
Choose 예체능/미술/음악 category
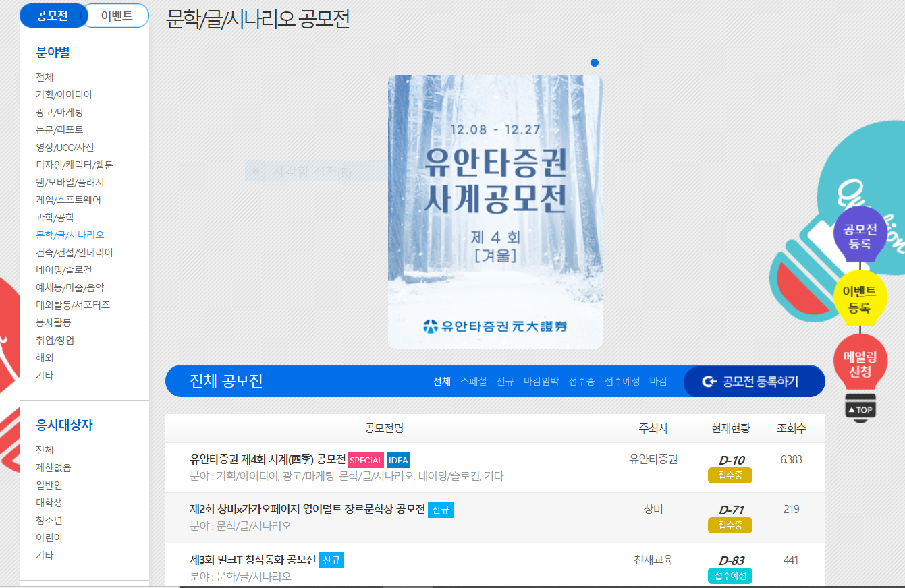(70, 287)
